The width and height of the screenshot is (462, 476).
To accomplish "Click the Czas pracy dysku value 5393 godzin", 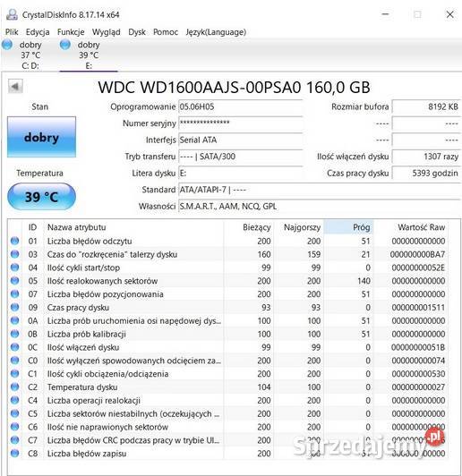I will tap(426, 173).
